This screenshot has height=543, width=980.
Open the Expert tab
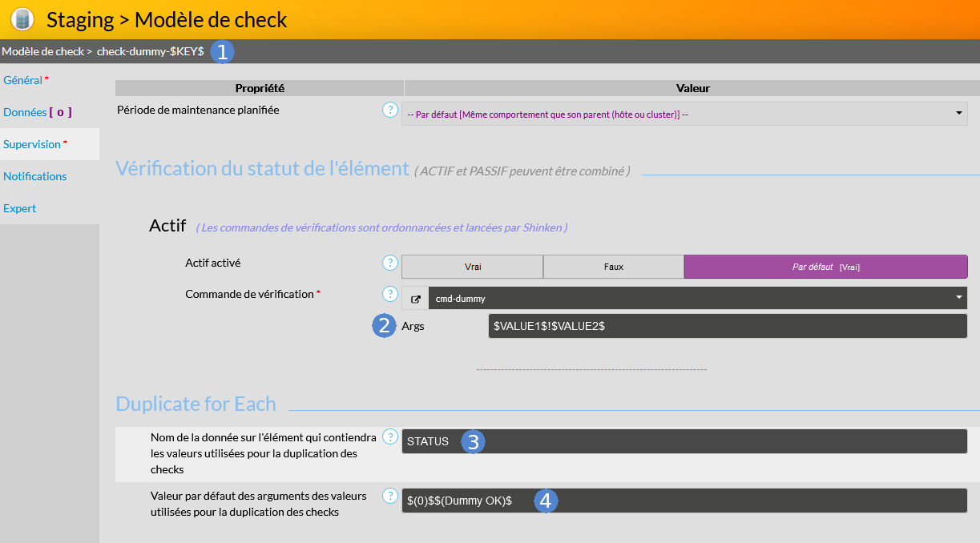click(19, 208)
